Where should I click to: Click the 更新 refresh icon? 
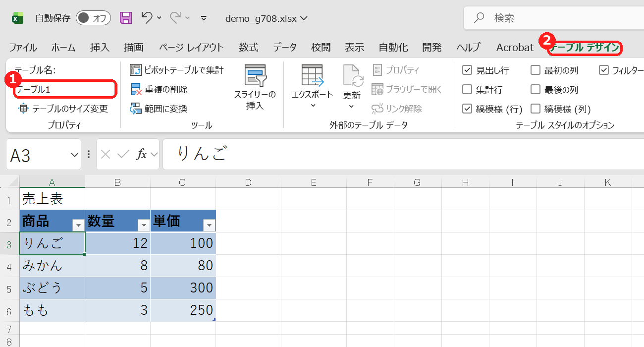point(353,75)
